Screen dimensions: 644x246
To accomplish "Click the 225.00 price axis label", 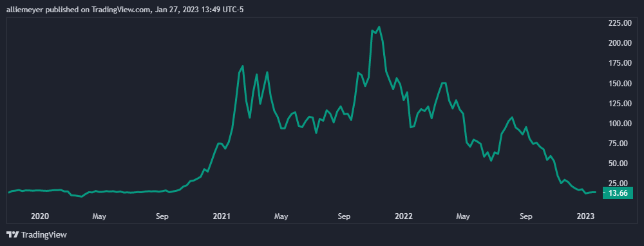I will click(620, 23).
